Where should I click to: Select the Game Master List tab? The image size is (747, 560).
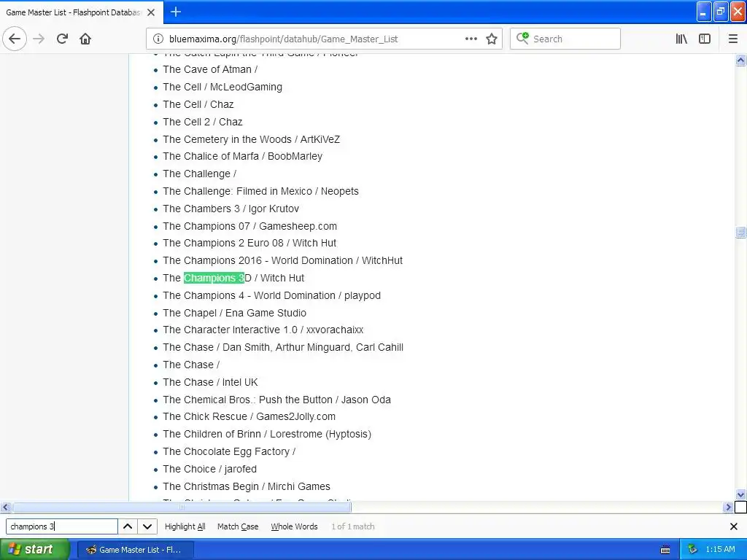click(x=74, y=12)
